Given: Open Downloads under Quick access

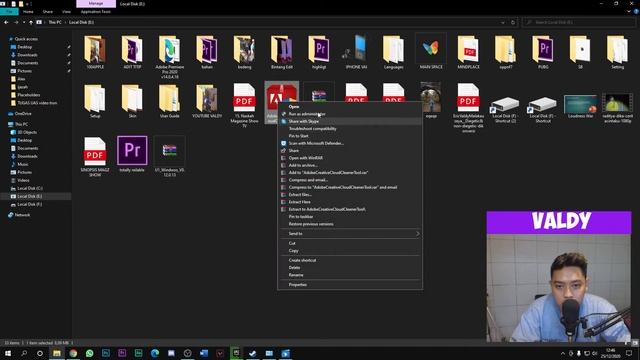Looking at the screenshot, I should 27,55.
